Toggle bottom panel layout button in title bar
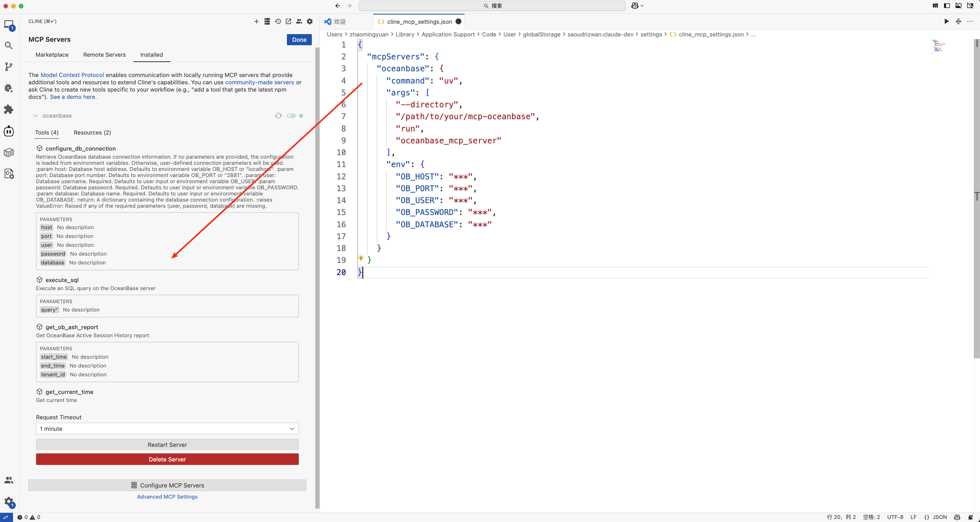Screen dimensions: 980x522 pos(958,6)
